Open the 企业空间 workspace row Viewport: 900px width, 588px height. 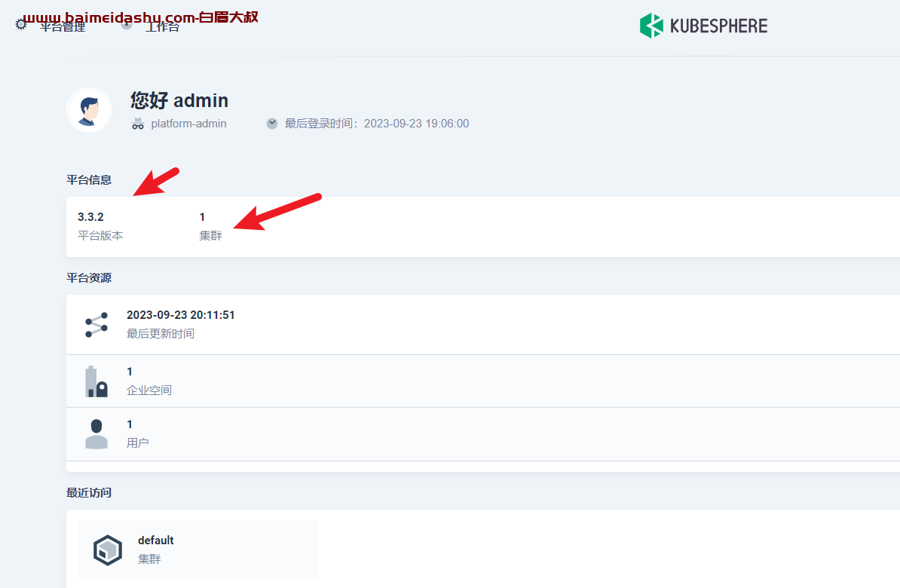tap(482, 381)
